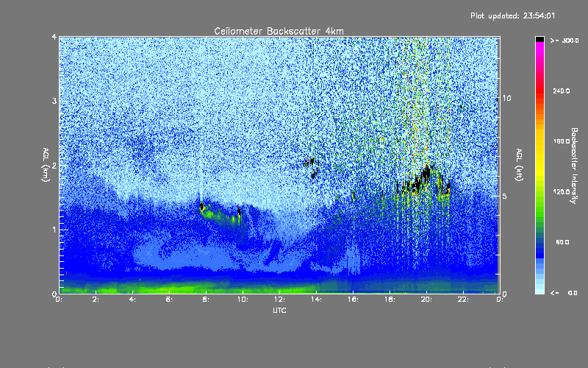Click the '20:' hour label on time axis
Viewport: 588px width, 368px height.
(x=426, y=300)
